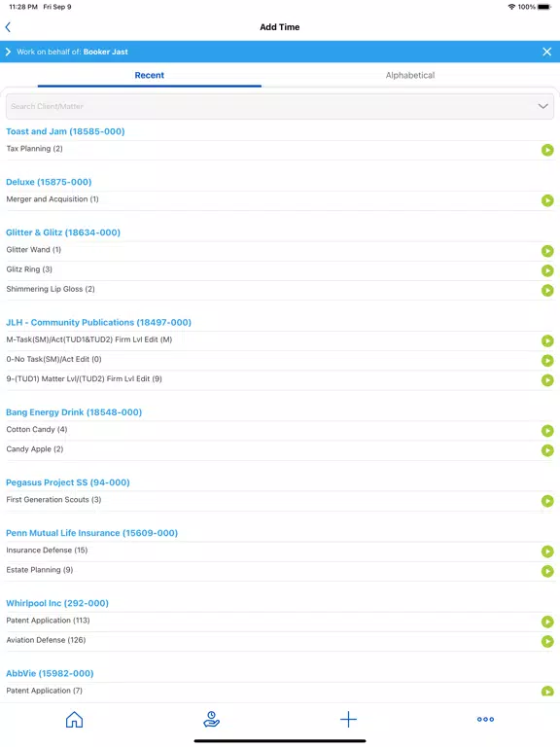The image size is (560, 747).
Task: Open client Toast and Jam (18585-000)
Action: pos(65,131)
